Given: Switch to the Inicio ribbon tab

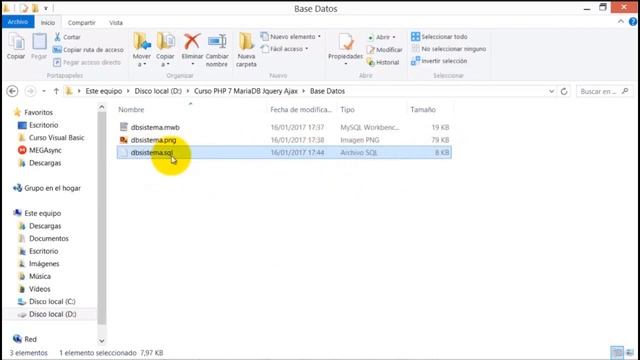Looking at the screenshot, I should [x=48, y=23].
